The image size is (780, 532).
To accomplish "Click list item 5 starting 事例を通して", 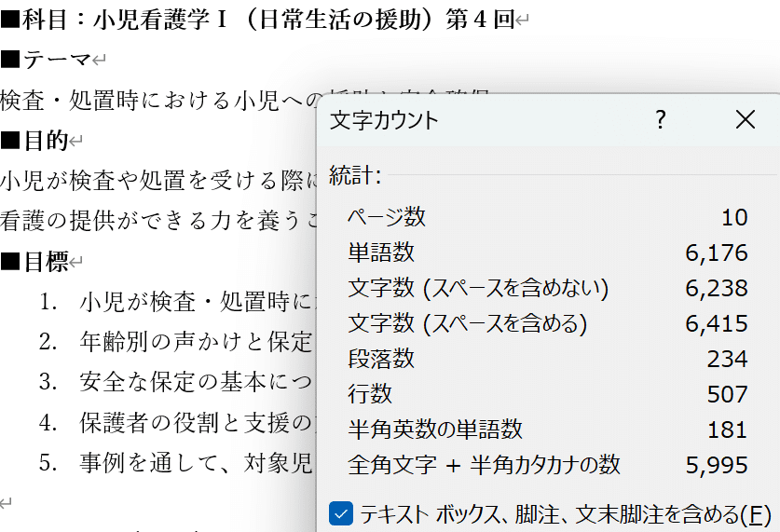I will (x=196, y=462).
